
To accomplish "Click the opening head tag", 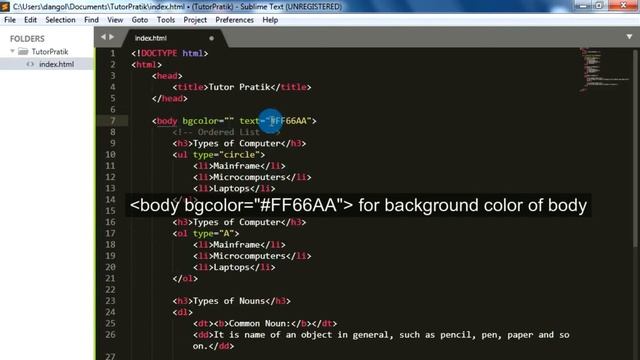I will (167, 76).
